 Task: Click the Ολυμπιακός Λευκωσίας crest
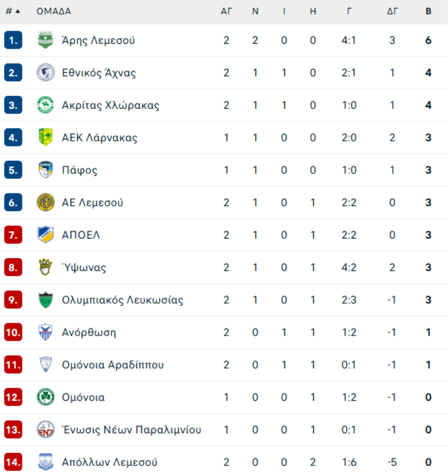coord(45,300)
